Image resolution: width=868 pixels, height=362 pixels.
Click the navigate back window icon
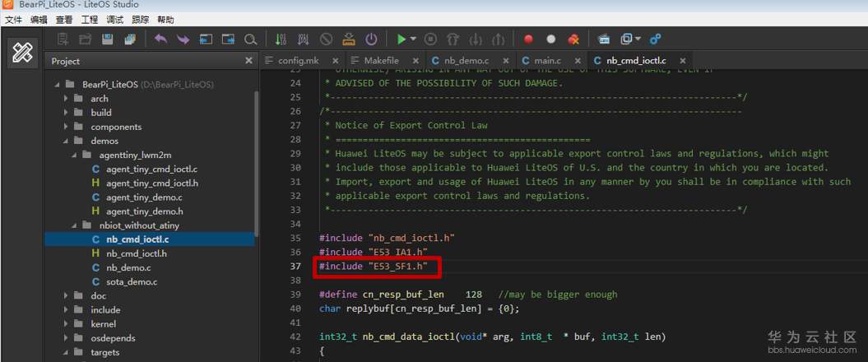tap(206, 39)
